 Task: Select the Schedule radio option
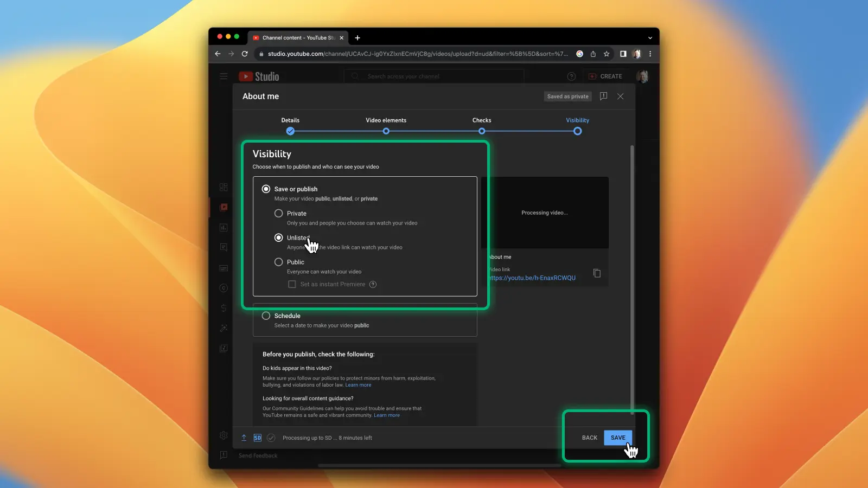tap(266, 316)
